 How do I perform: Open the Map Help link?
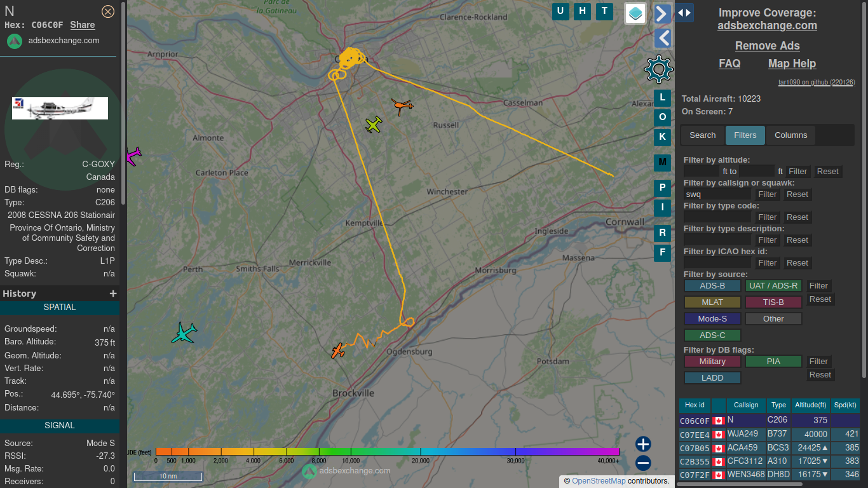(x=792, y=64)
